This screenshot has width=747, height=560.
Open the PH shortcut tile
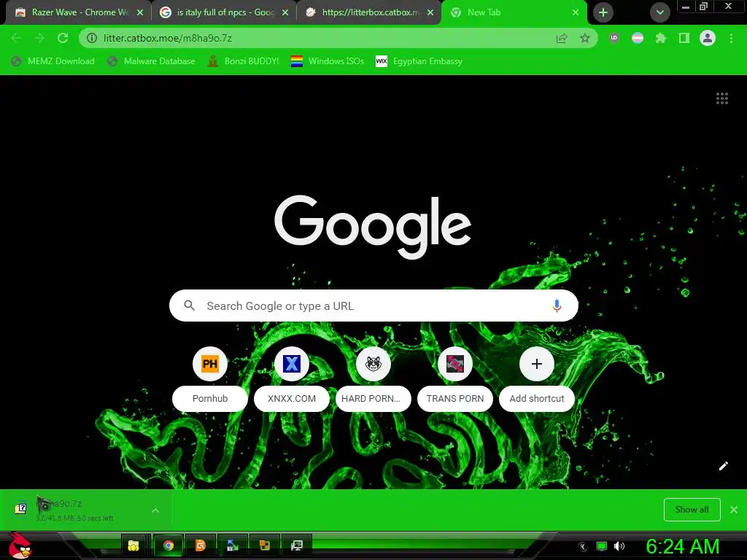click(209, 378)
